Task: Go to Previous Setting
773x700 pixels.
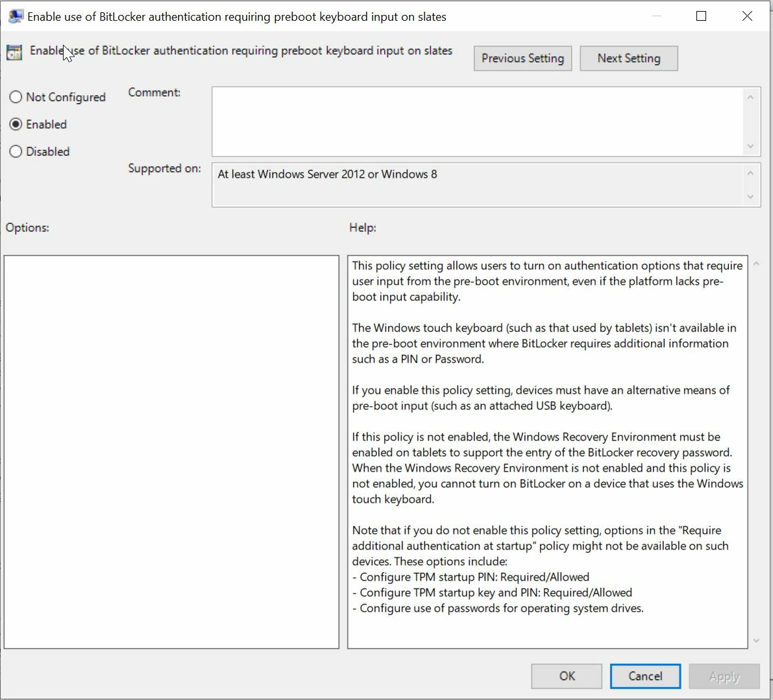Action: [x=522, y=58]
